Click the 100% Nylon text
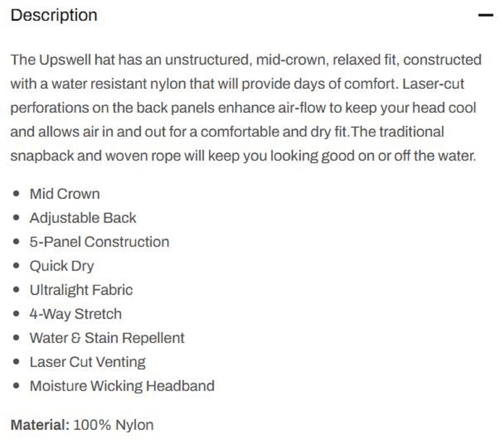 pos(113,425)
